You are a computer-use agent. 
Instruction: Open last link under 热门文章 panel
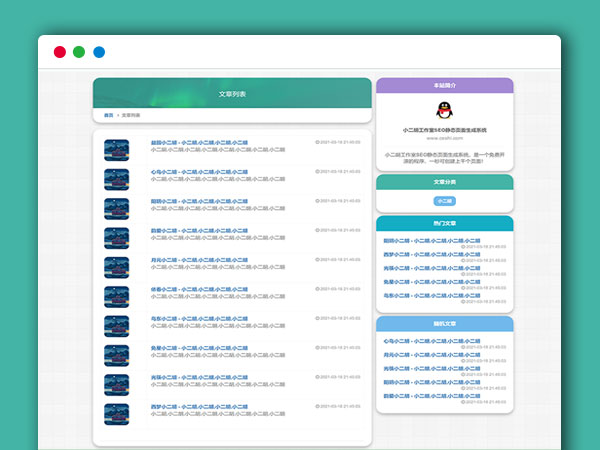point(417,295)
